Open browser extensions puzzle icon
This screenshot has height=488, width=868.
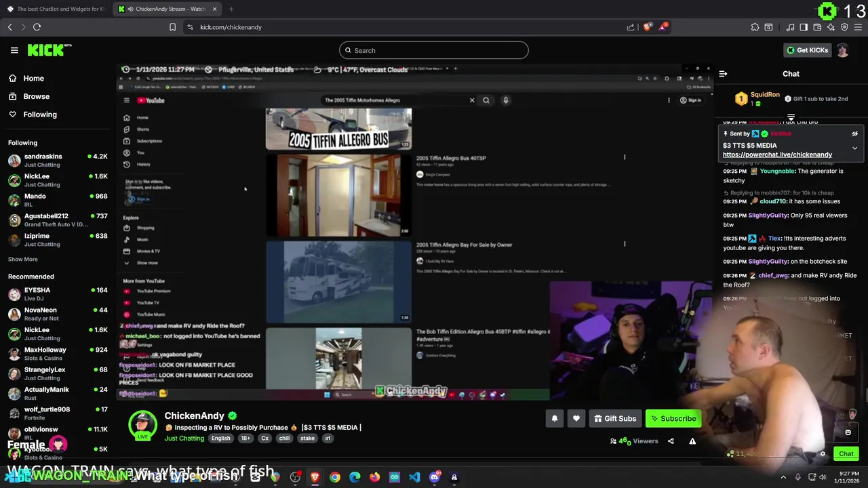[x=755, y=27]
